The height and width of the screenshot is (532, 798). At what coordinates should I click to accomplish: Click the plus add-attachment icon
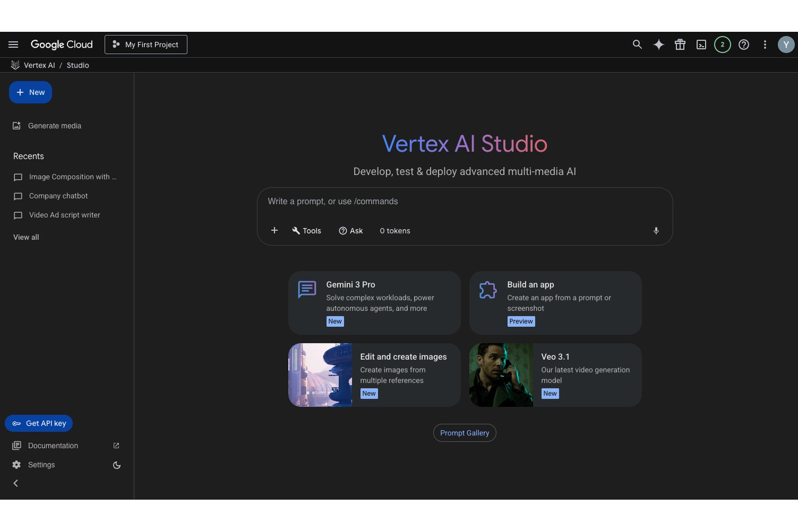click(x=274, y=231)
